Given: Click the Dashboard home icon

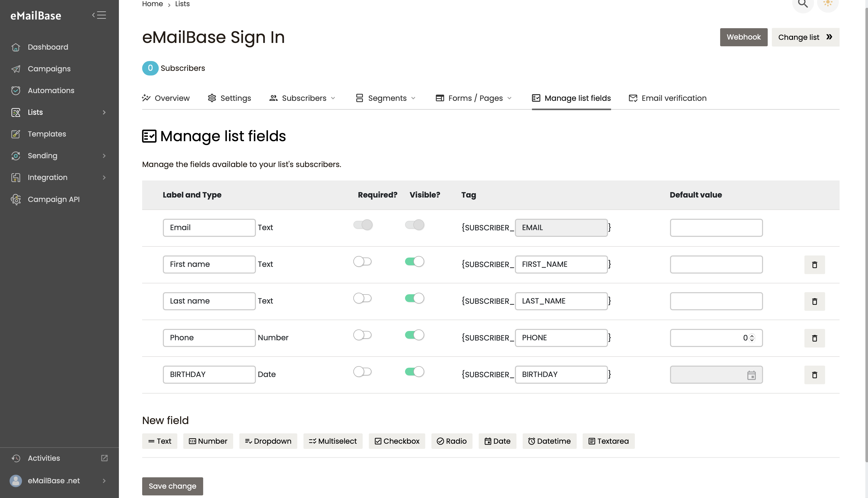Looking at the screenshot, I should [x=16, y=47].
